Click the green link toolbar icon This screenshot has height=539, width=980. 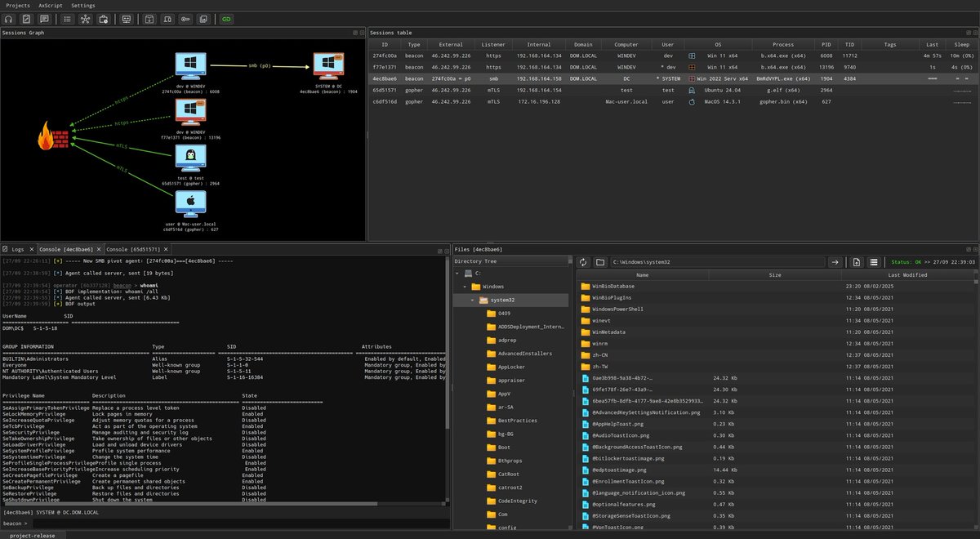pyautogui.click(x=226, y=19)
